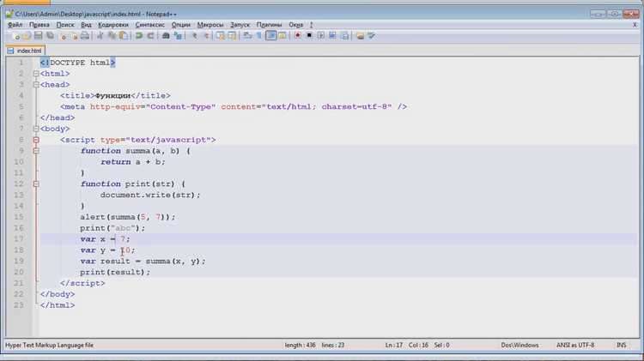Open the Плагины menu
Image resolution: width=644 pixels, height=361 pixels.
(x=269, y=25)
